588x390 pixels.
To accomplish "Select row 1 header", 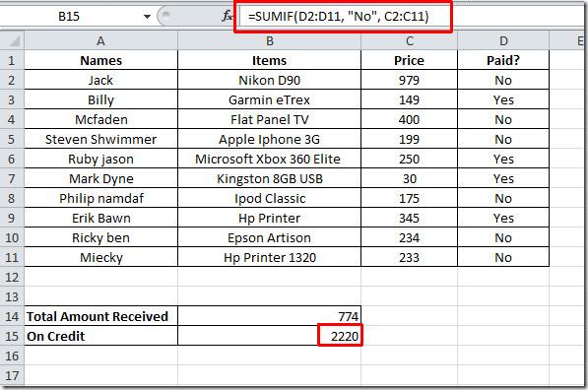I will (12, 60).
